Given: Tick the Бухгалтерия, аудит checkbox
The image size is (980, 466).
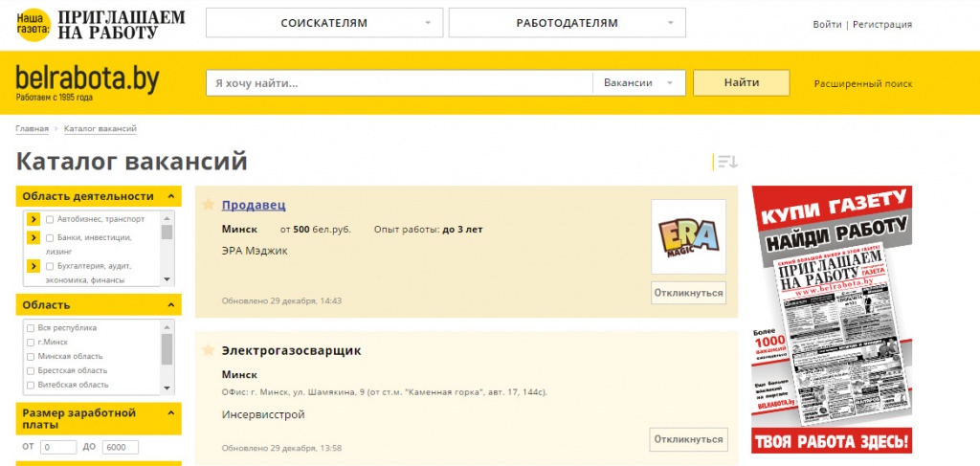Looking at the screenshot, I should click(50, 266).
